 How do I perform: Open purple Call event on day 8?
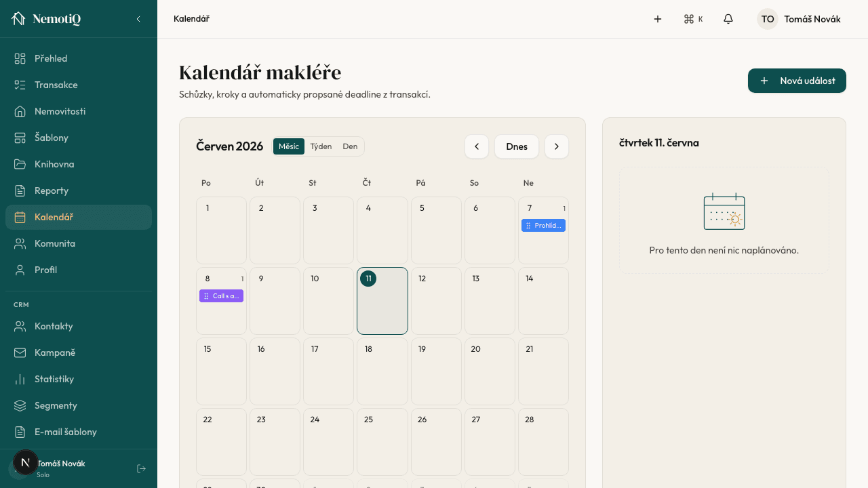click(x=221, y=296)
